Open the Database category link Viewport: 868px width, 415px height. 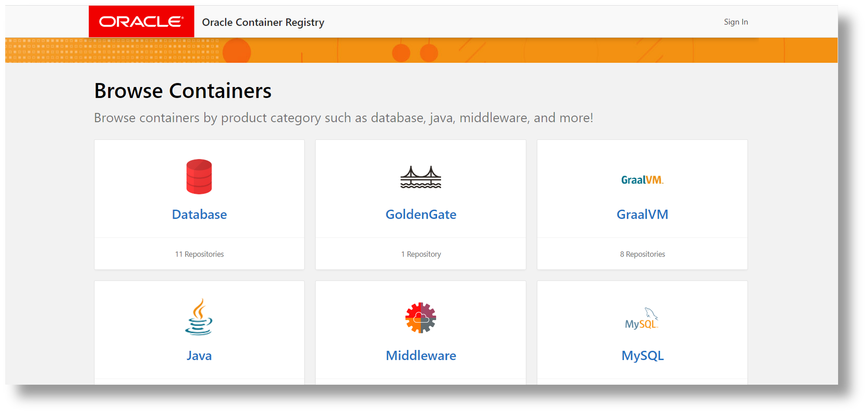click(x=199, y=214)
